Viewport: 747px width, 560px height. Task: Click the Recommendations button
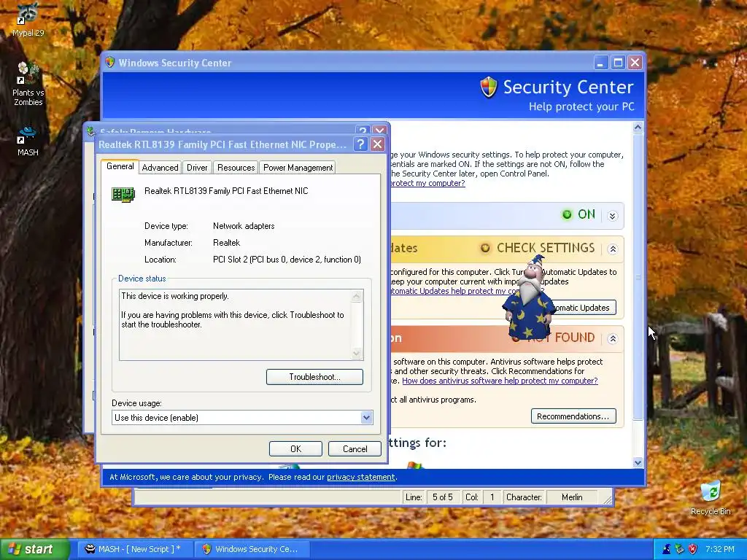pos(573,416)
